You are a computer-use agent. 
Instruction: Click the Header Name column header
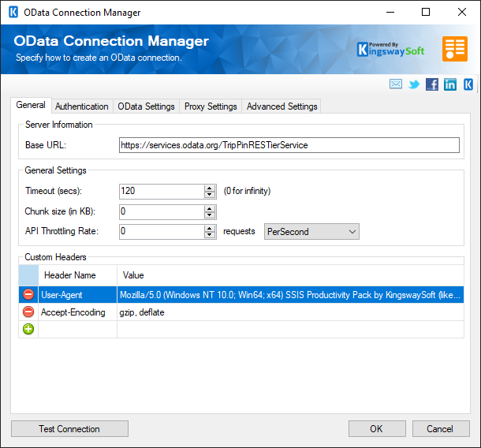click(77, 275)
